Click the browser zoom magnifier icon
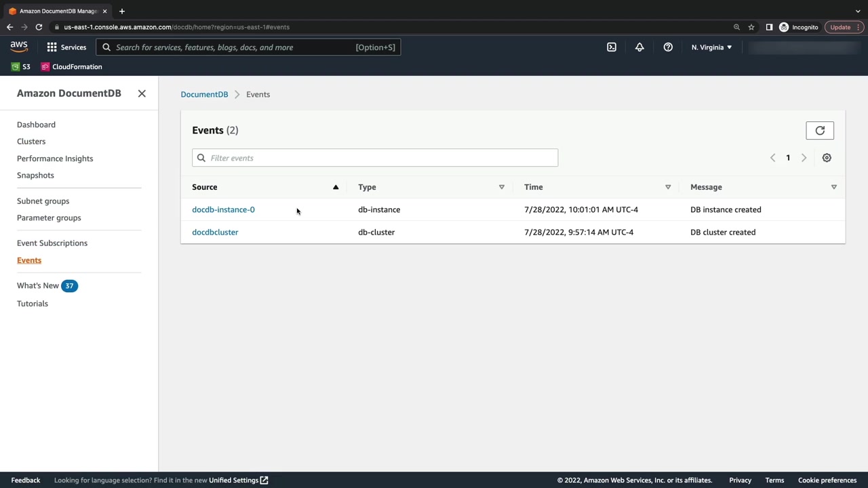The width and height of the screenshot is (868, 488). point(736,27)
